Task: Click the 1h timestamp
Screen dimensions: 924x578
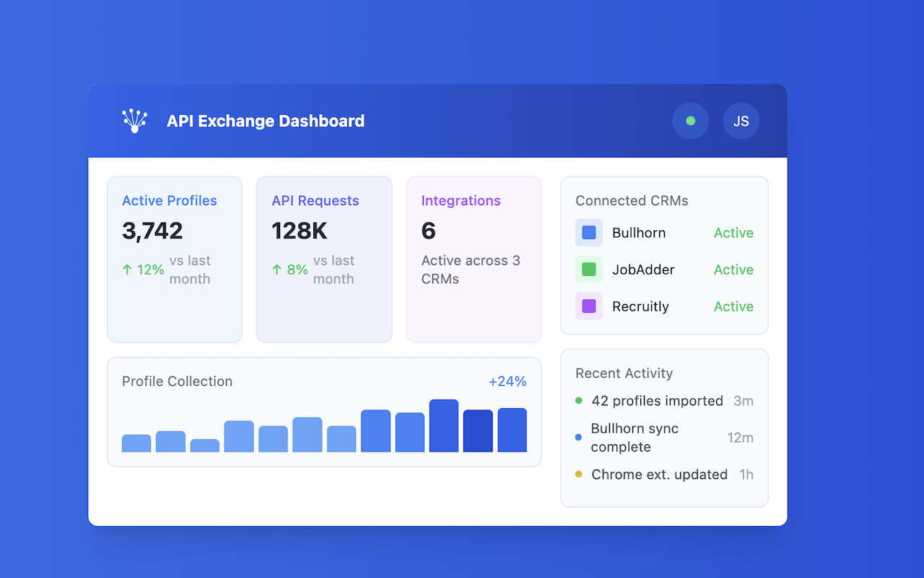Action: 746,475
